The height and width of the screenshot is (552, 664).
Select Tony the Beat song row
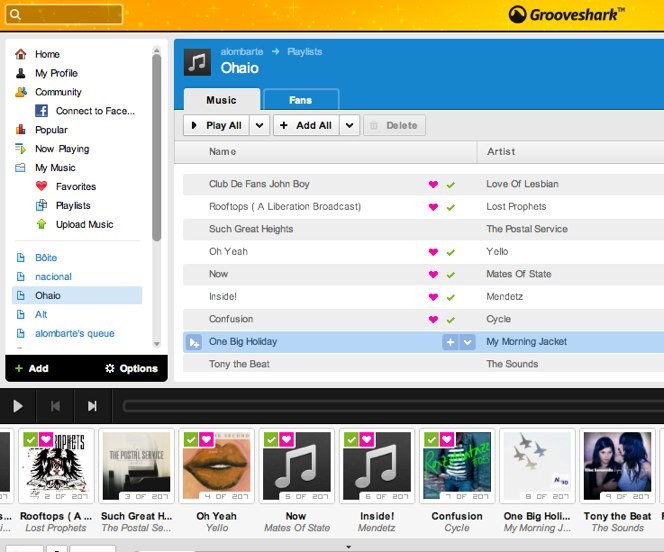tap(423, 364)
